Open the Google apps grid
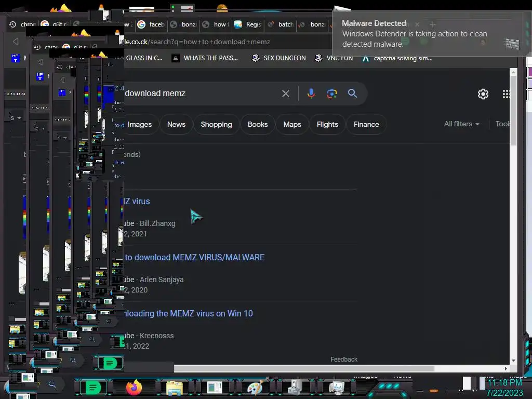The image size is (532, 399). pos(506,94)
